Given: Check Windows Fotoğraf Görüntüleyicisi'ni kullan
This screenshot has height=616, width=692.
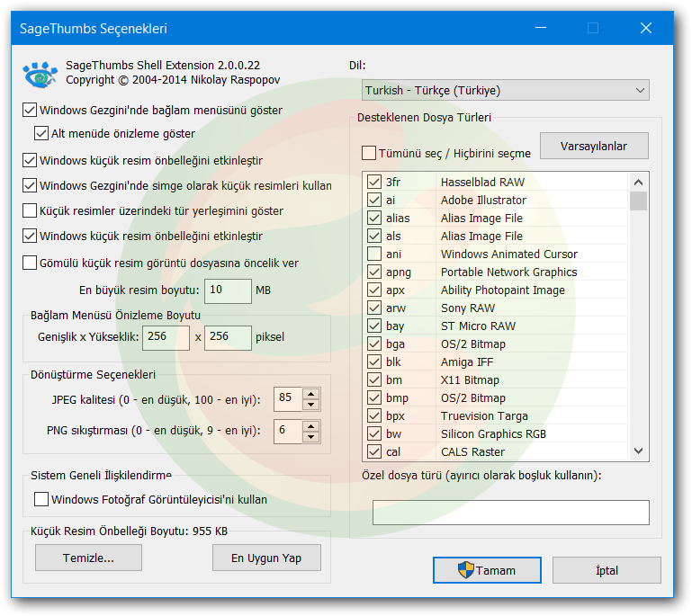Looking at the screenshot, I should pos(41,499).
